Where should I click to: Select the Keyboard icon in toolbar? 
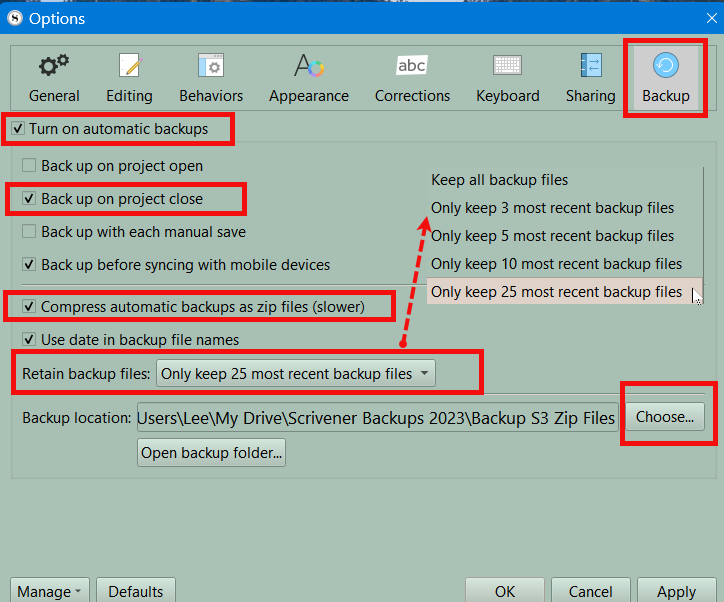tap(507, 66)
